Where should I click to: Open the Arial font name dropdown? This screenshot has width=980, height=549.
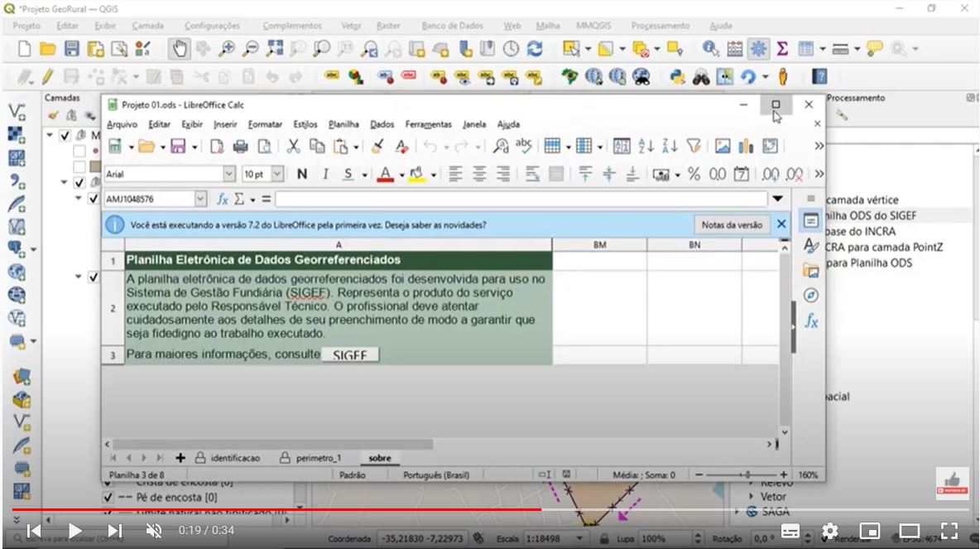(228, 175)
